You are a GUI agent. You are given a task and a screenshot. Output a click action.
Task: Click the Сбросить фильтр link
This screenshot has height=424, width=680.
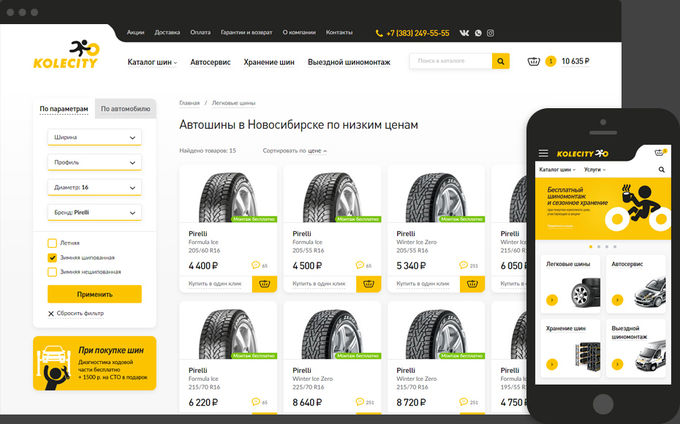80,314
